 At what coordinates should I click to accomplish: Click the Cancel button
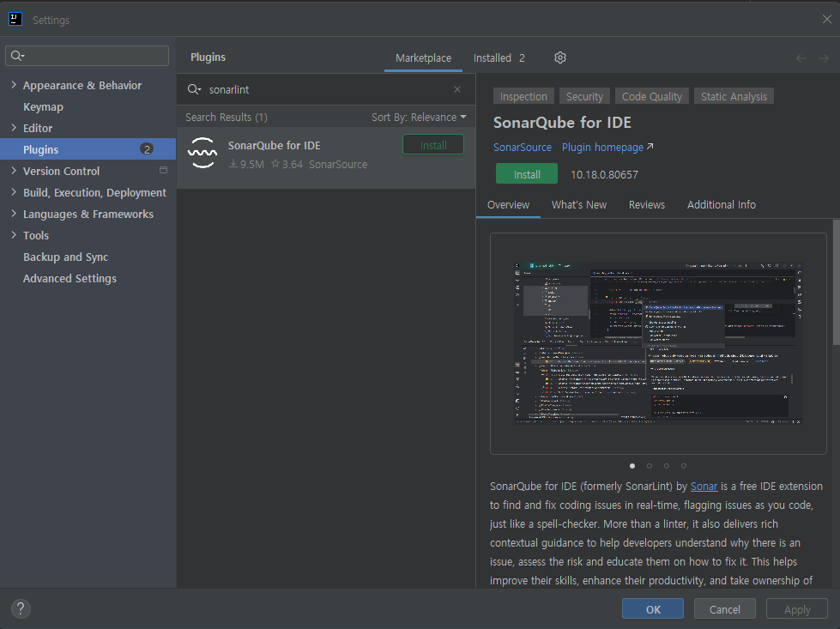(724, 609)
